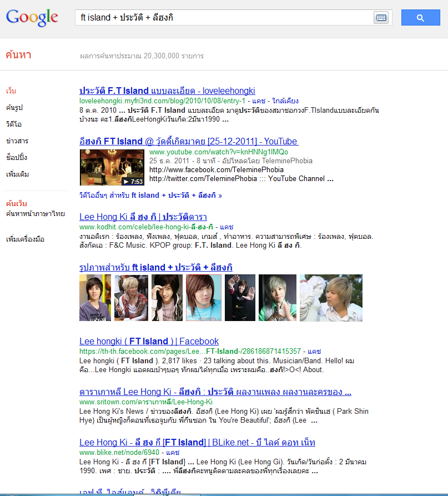The width and height of the screenshot is (448, 496).
Task: Click sixth image thumbnail with green shirt
Action: 278,298
